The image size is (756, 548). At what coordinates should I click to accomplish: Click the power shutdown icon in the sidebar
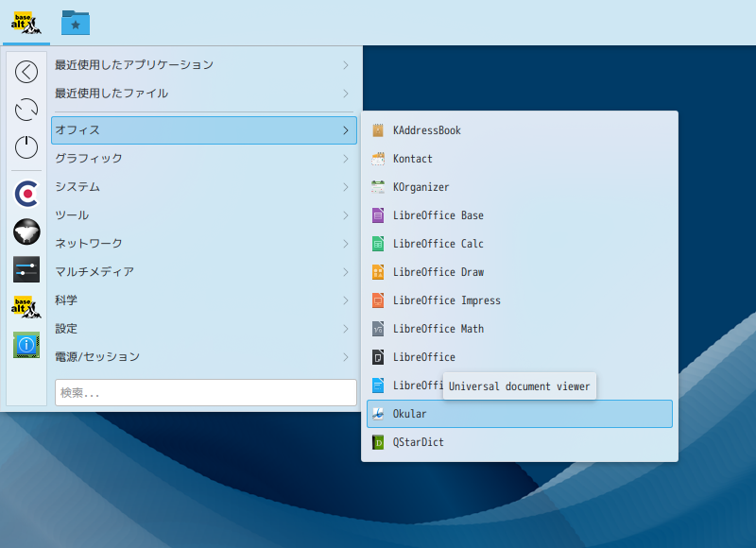tap(26, 147)
